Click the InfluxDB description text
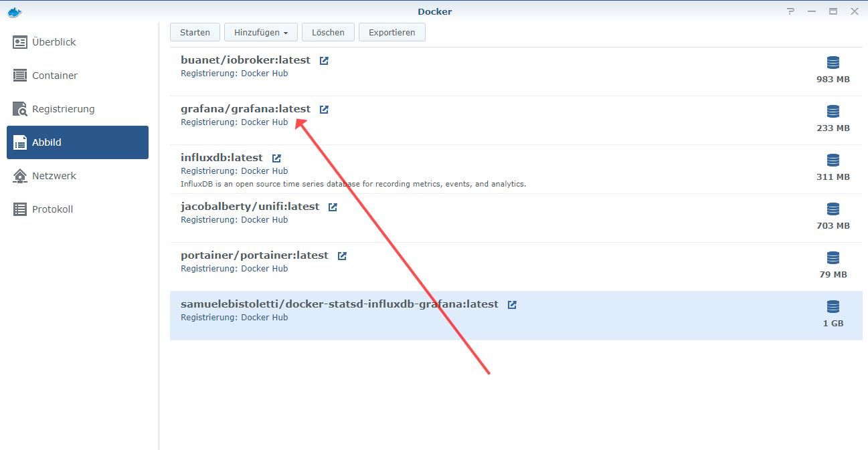The width and height of the screenshot is (868, 450). tap(353, 184)
